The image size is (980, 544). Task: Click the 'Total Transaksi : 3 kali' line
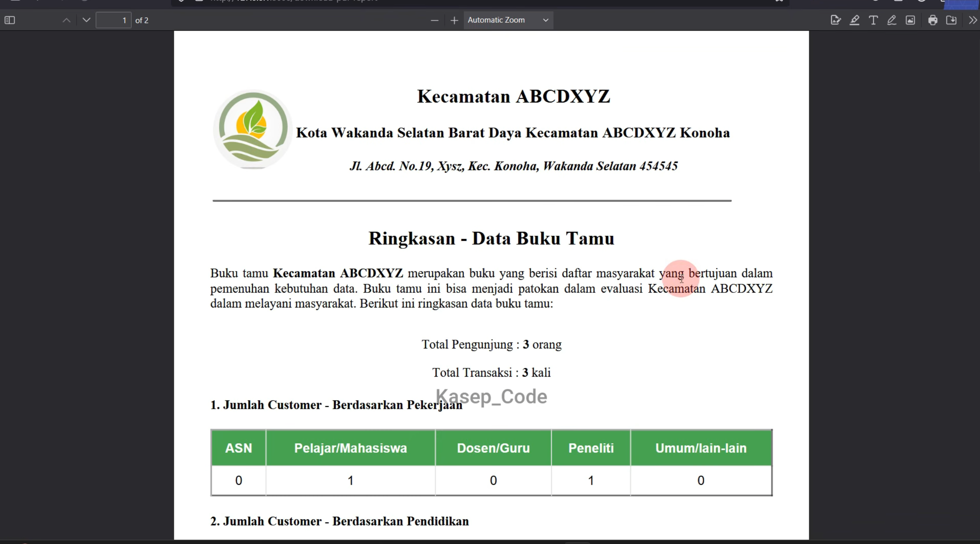pyautogui.click(x=492, y=372)
